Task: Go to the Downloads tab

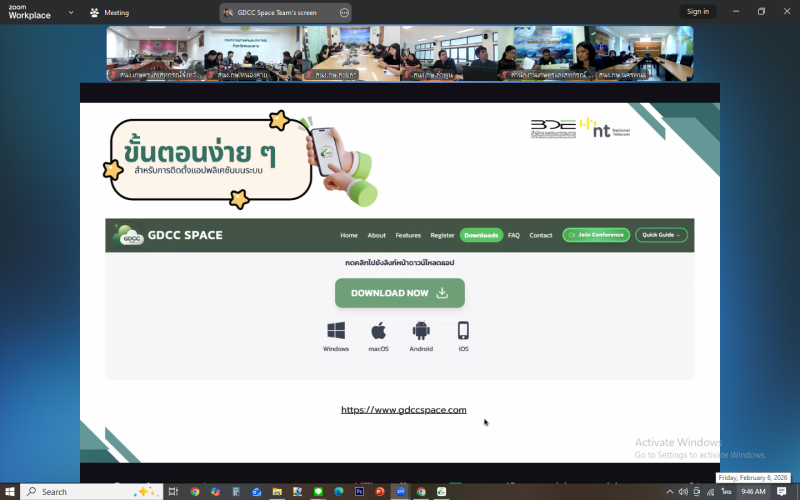Action: click(x=481, y=235)
